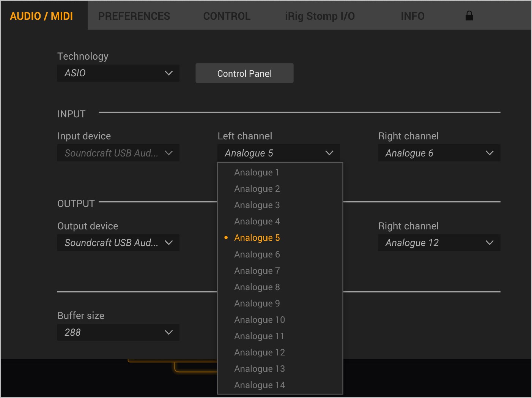Viewport: 532px width, 398px height.
Task: Open the CONTROL tab
Action: [227, 16]
